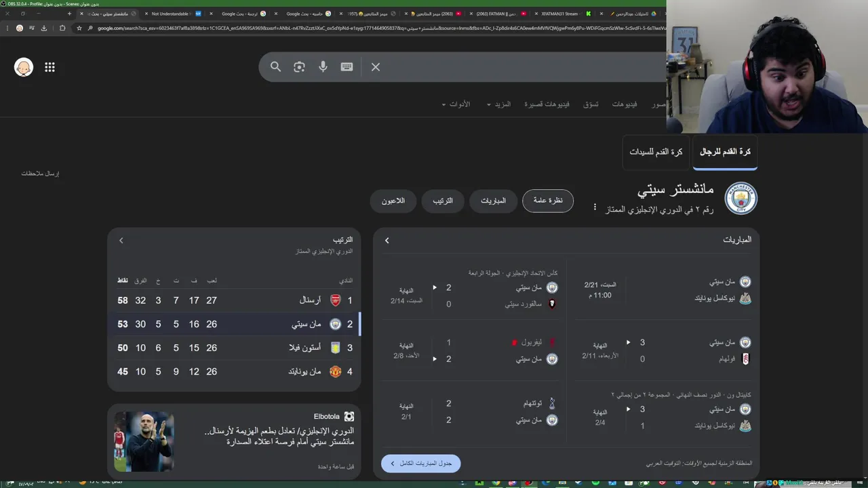Expand the المباريات card chevron

pos(387,240)
